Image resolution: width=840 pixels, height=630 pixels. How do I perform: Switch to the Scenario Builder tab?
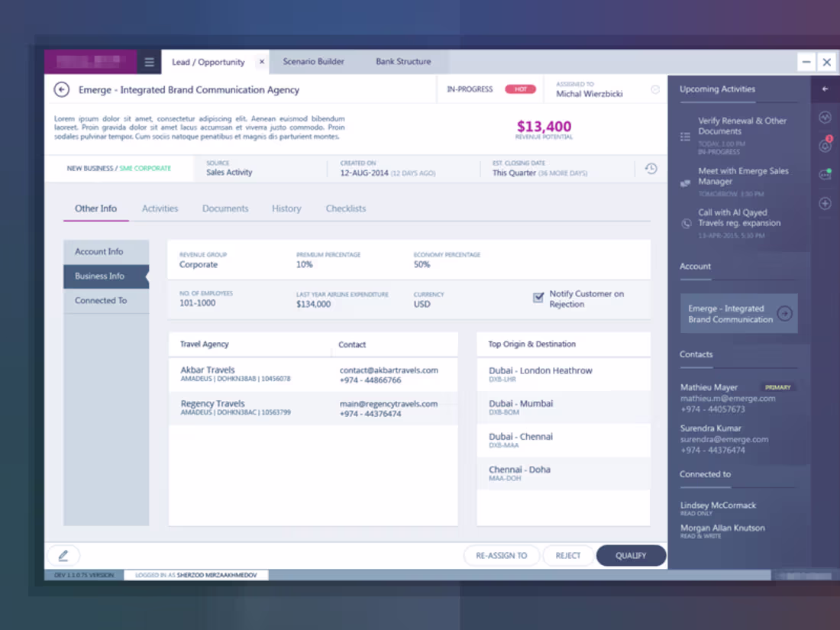[313, 62]
